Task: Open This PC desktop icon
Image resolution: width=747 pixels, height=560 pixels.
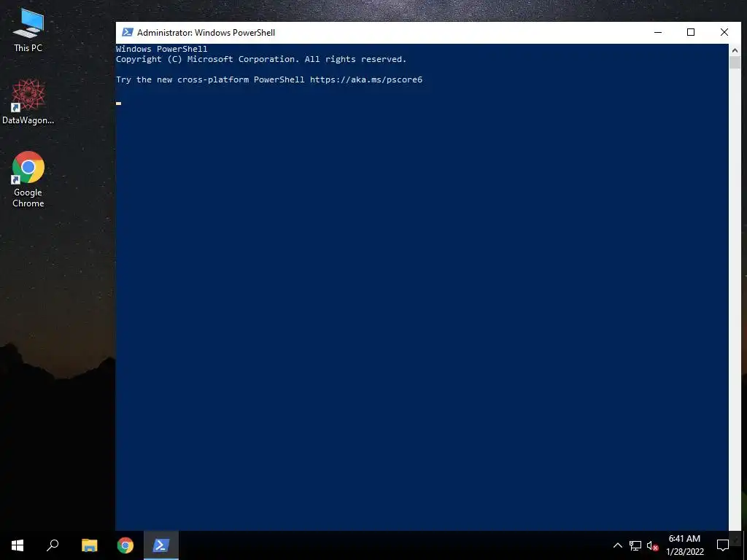Action: pyautogui.click(x=28, y=30)
